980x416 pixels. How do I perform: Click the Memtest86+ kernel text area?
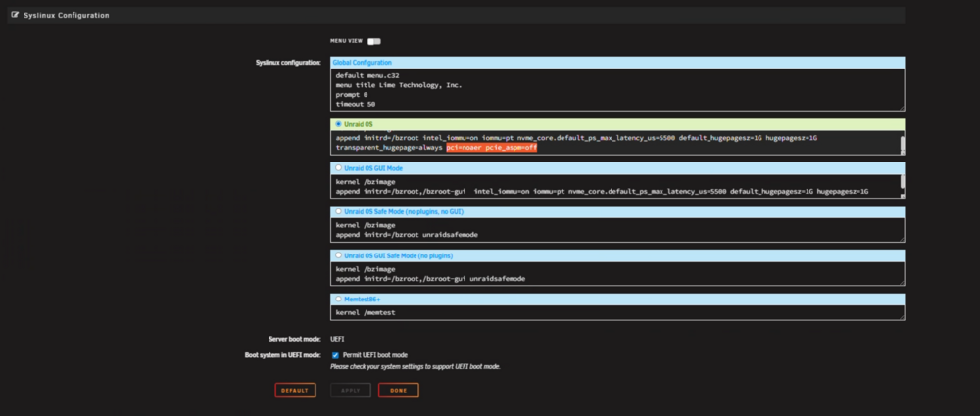[617, 313]
